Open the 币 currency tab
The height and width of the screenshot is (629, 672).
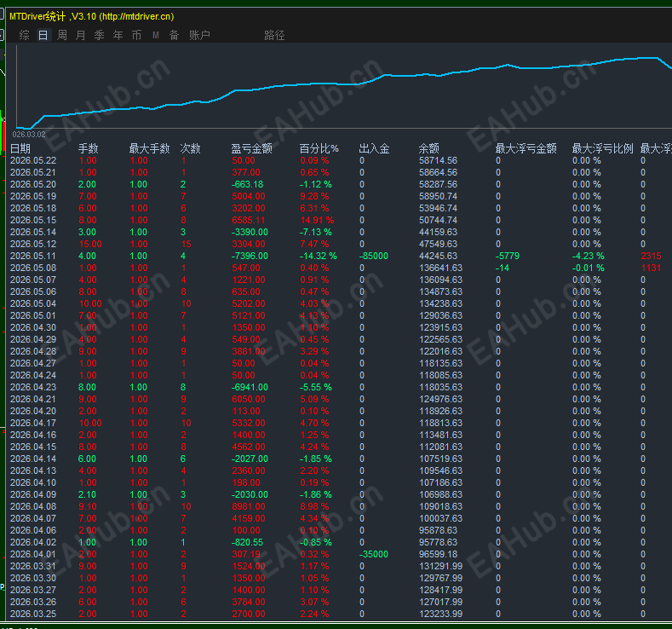coord(137,35)
